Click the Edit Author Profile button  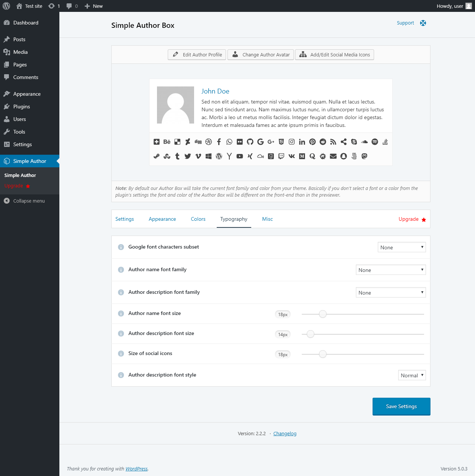(x=197, y=55)
